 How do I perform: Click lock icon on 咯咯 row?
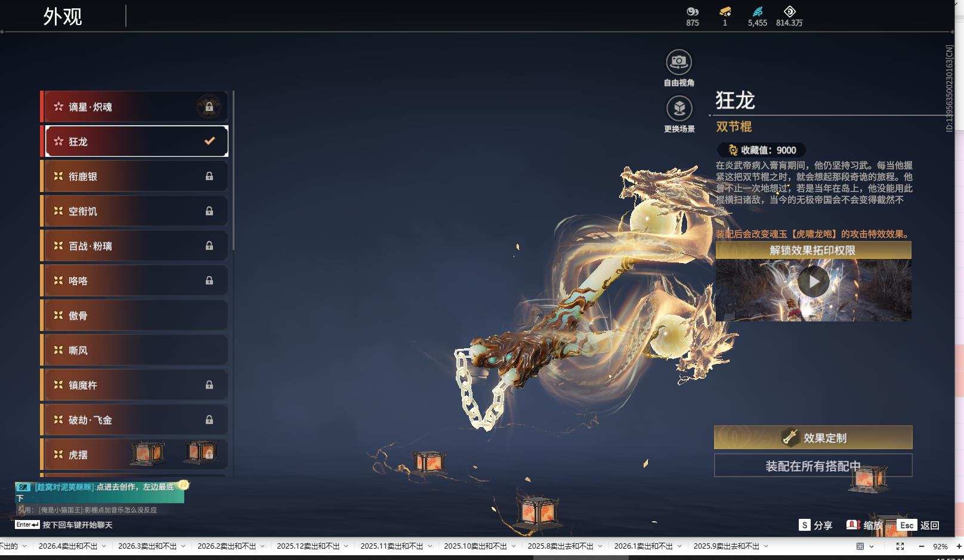209,280
